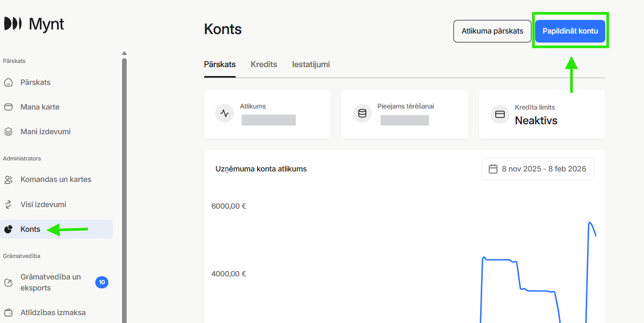This screenshot has width=644, height=323.
Task: Select the Pārskats home icon in sidebar
Action: (x=9, y=82)
